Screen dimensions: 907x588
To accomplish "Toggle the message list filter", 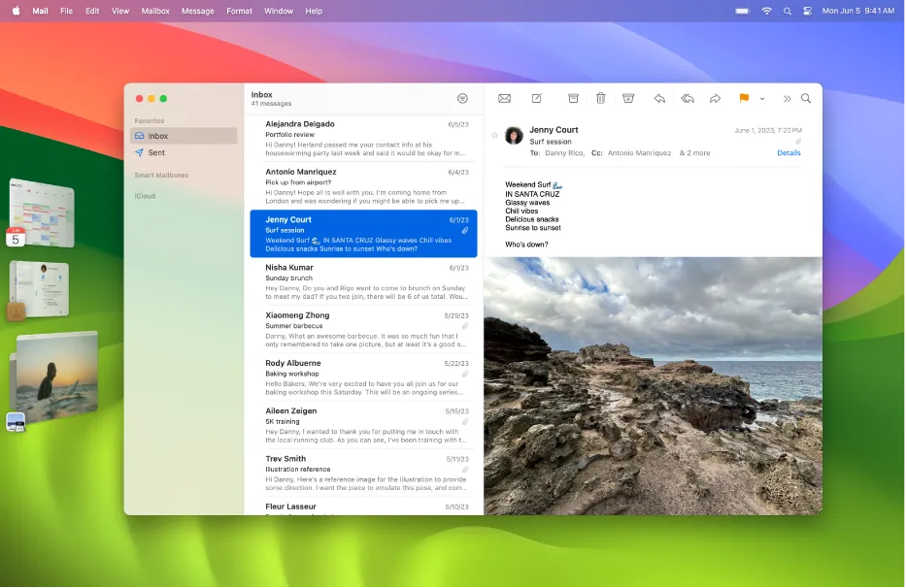I will (x=463, y=99).
